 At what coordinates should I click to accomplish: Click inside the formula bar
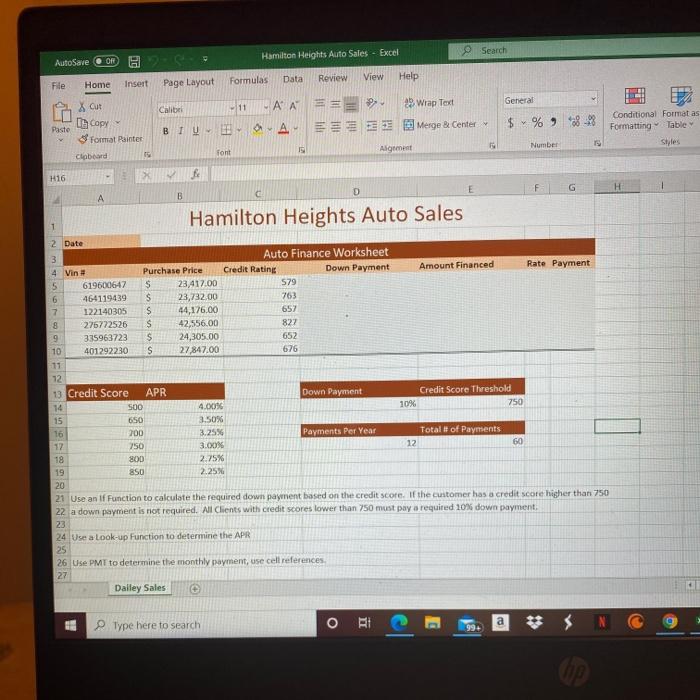tap(454, 169)
